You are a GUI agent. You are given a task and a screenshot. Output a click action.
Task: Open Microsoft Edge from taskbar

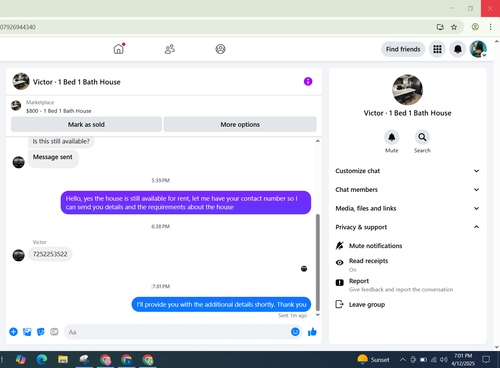click(x=42, y=359)
